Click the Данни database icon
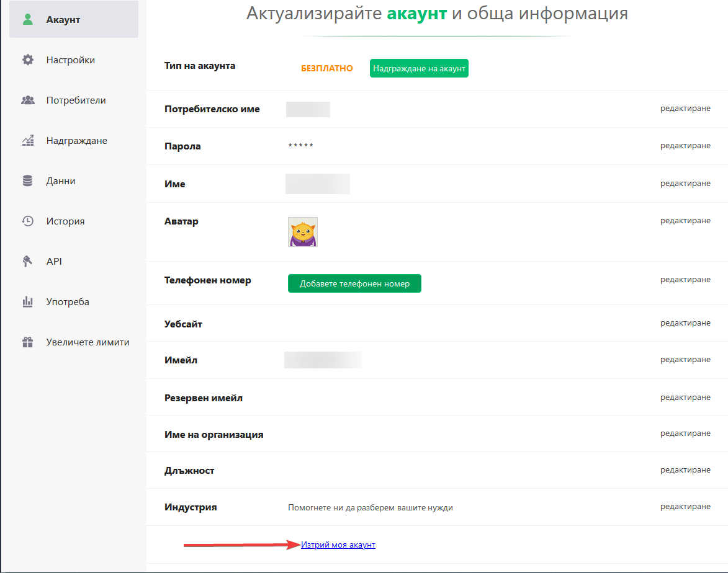 click(x=28, y=180)
